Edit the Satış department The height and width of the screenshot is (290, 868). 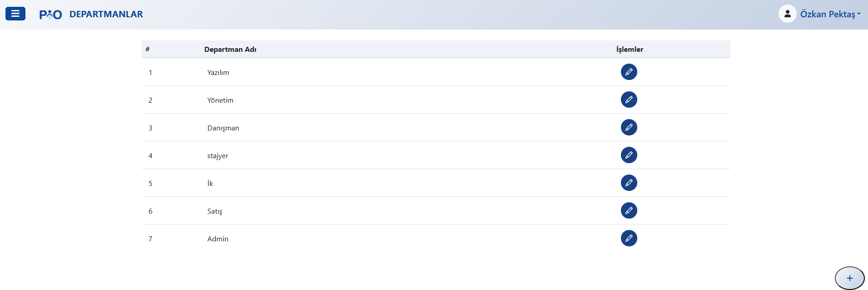tap(629, 210)
